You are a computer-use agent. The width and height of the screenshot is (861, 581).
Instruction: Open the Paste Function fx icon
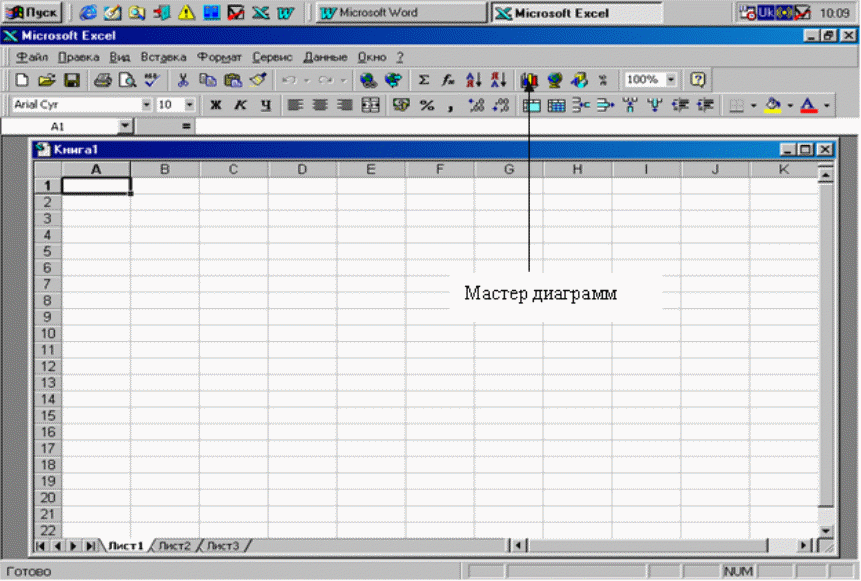coord(449,80)
